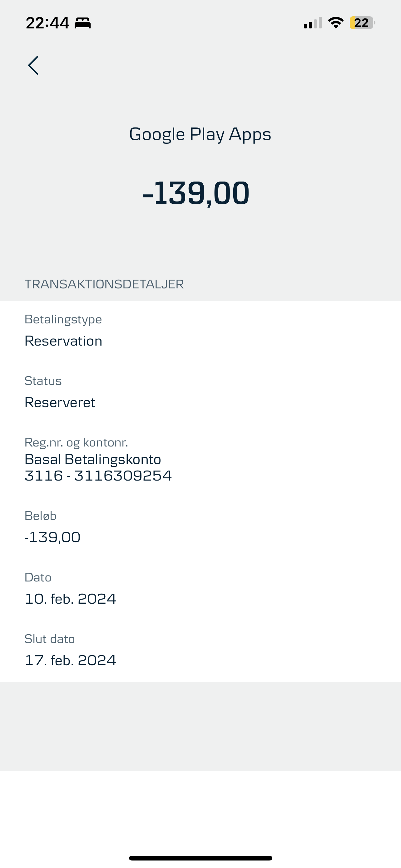Select the Betalingstype label

click(63, 319)
